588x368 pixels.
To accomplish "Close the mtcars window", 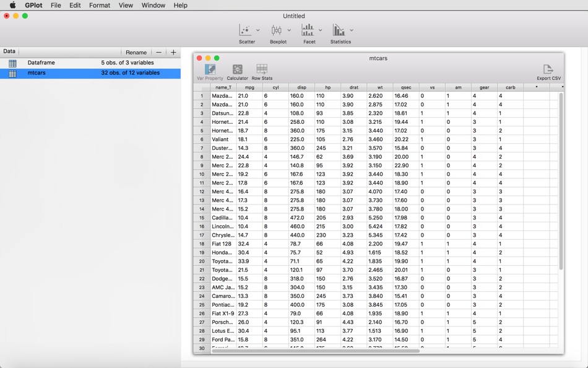I will (199, 58).
